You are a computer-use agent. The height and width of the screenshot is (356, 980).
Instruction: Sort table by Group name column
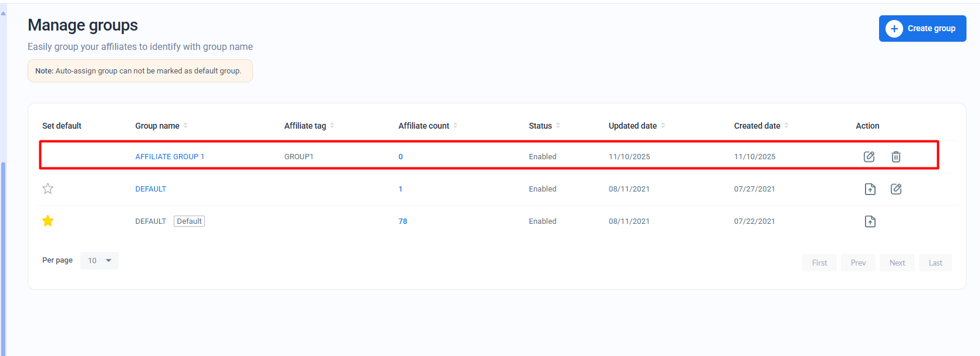point(185,126)
